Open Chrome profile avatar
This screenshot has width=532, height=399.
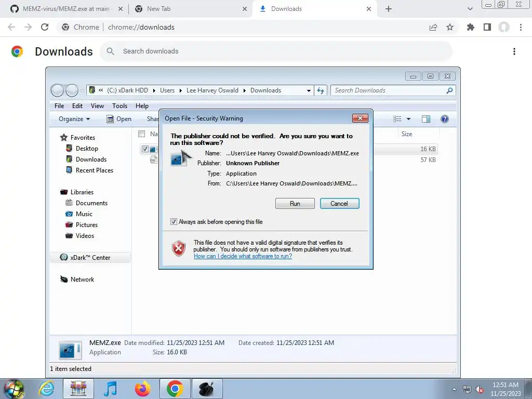tap(504, 27)
